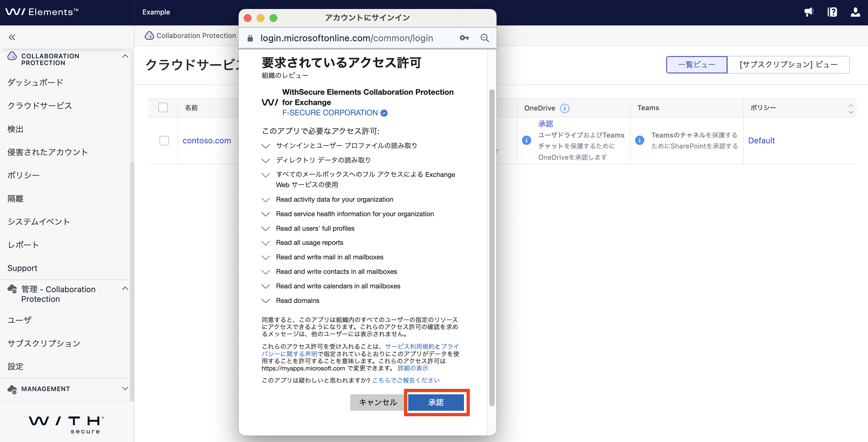Image resolution: width=868 pixels, height=442 pixels.
Task: Open the サービス利用規約 link
Action: tap(410, 346)
